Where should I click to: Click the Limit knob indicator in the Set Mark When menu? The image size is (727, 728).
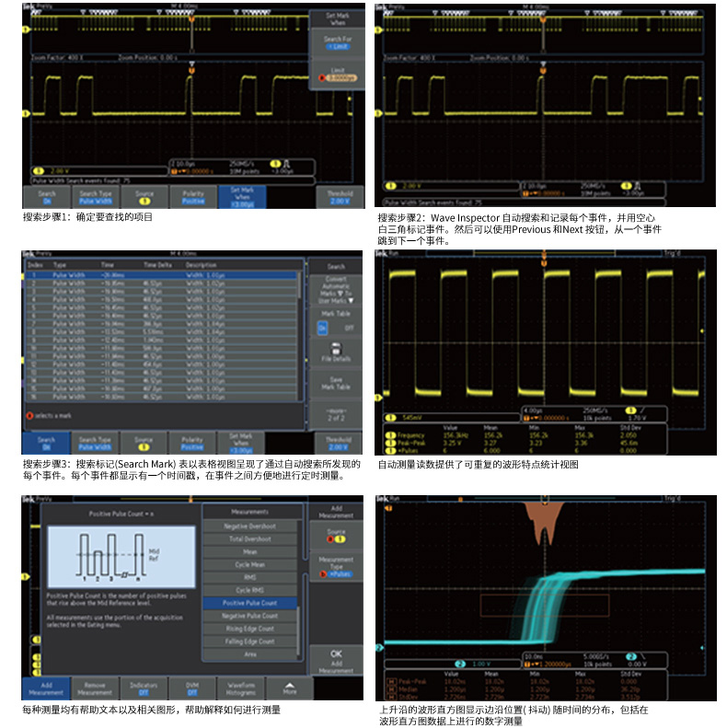pyautogui.click(x=324, y=78)
